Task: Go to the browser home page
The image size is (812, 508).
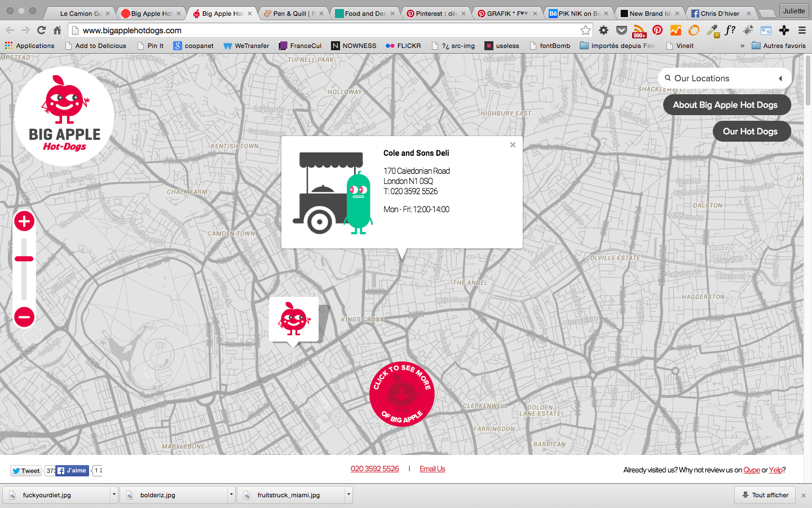Action: click(x=57, y=30)
